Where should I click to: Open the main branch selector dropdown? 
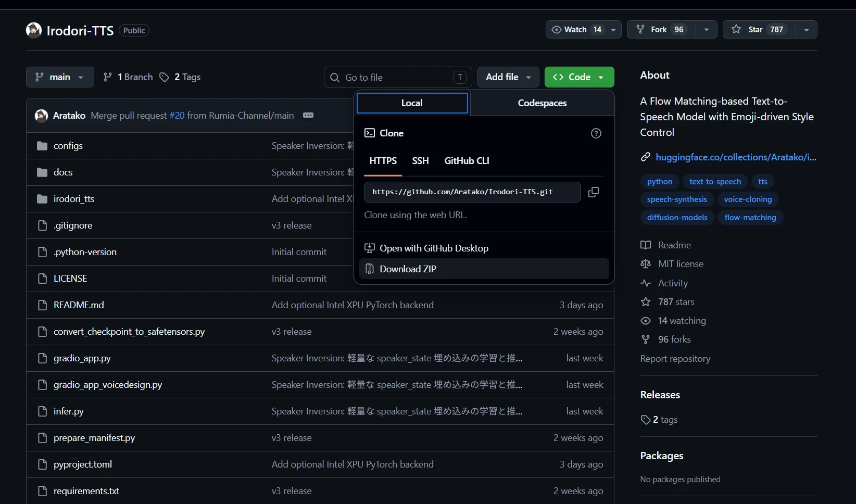coord(60,77)
